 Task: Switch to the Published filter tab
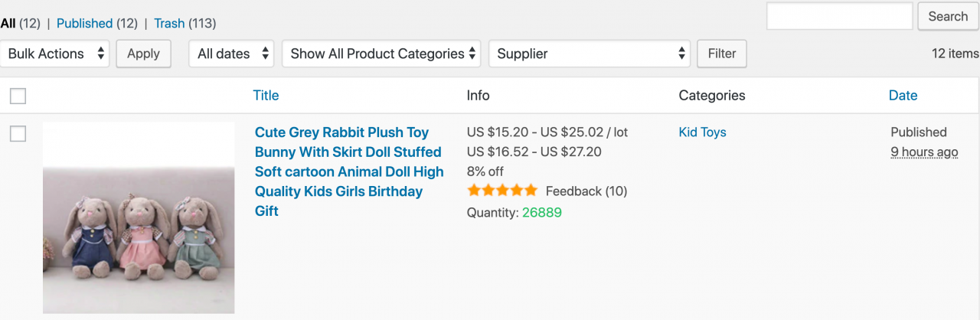tap(84, 23)
